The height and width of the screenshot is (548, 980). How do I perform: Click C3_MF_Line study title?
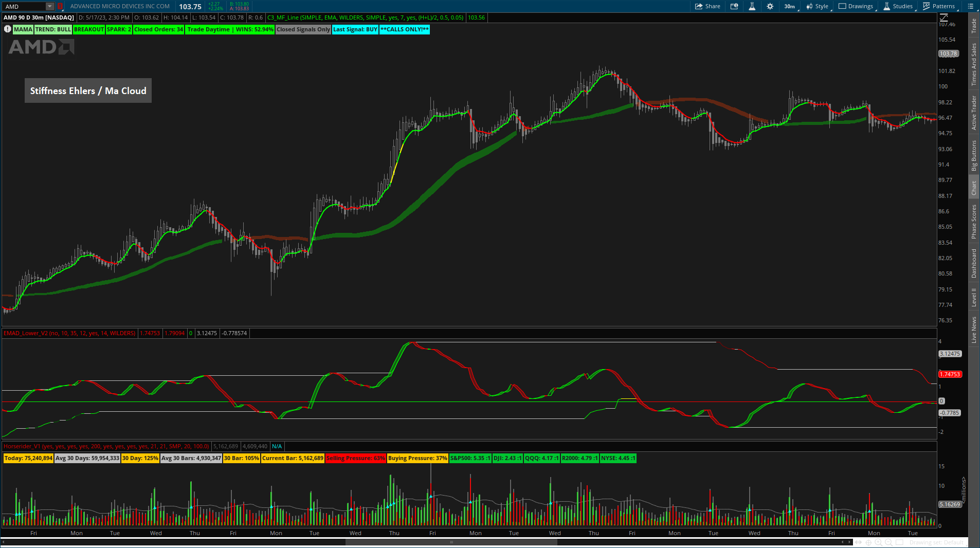[366, 17]
